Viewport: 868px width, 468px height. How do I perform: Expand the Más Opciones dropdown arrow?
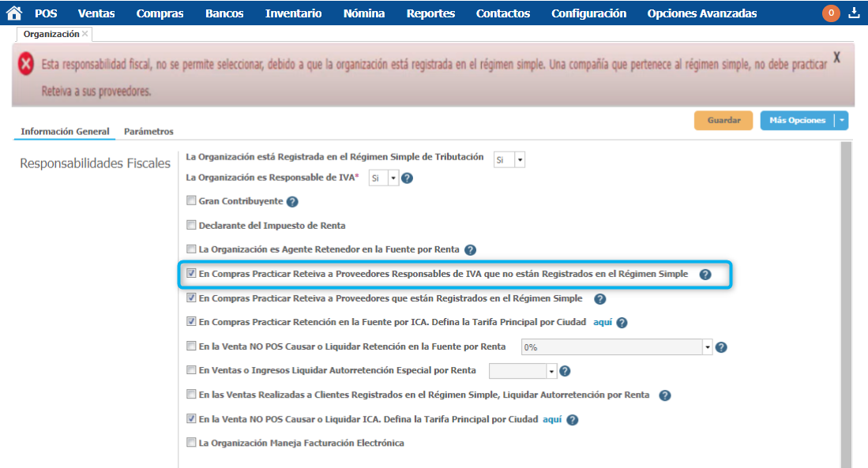pos(843,121)
